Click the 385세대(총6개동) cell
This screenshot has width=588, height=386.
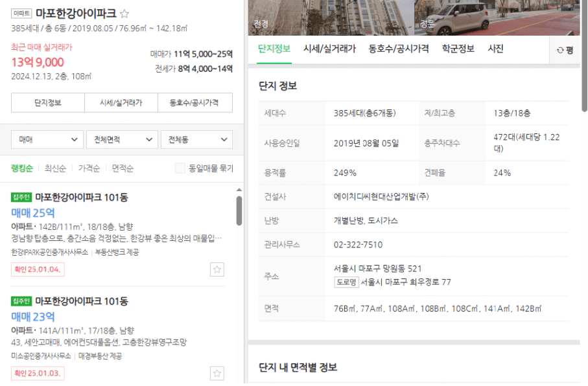364,113
